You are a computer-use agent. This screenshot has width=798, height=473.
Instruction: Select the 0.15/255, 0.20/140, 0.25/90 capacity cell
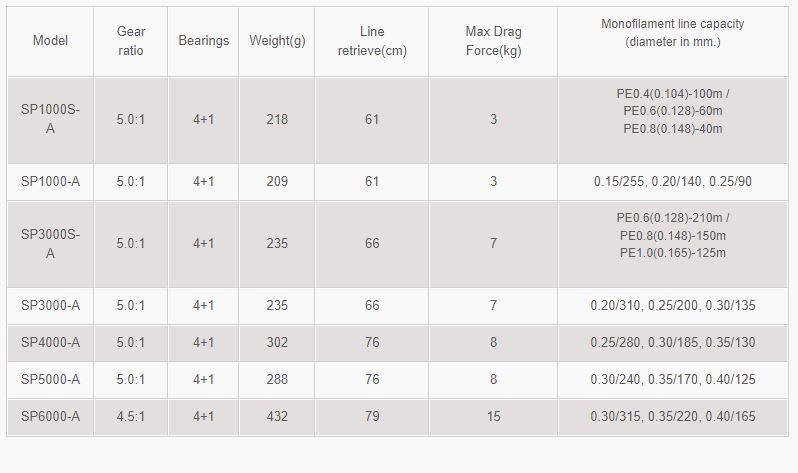pyautogui.click(x=673, y=182)
